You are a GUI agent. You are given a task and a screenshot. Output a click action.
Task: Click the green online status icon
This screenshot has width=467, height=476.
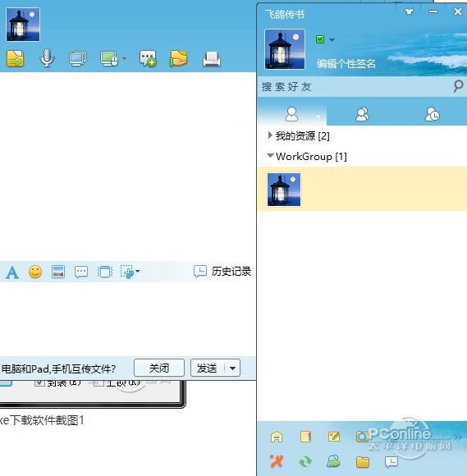pos(320,39)
